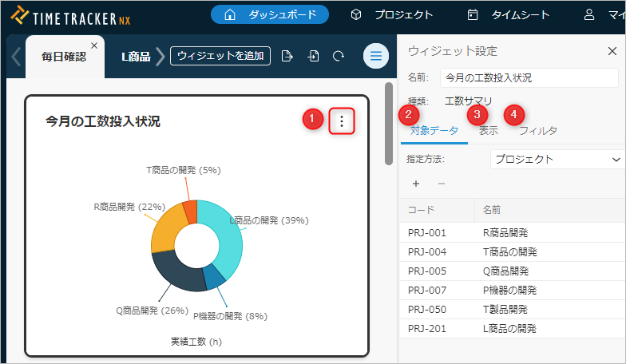The height and width of the screenshot is (364, 626).
Task: Open the widget three-dot options menu
Action: point(342,121)
